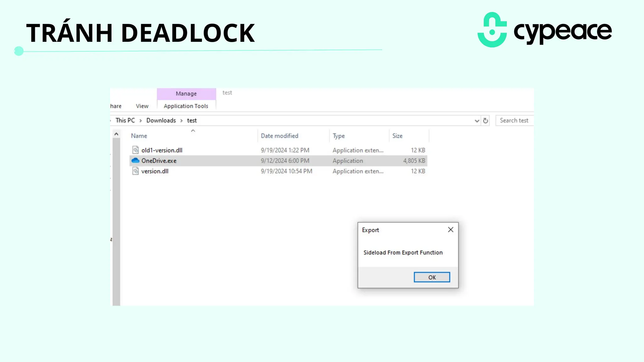Image resolution: width=644 pixels, height=362 pixels.
Task: Click the 9/19/2024 10:54 PM date cell
Action: (x=286, y=171)
